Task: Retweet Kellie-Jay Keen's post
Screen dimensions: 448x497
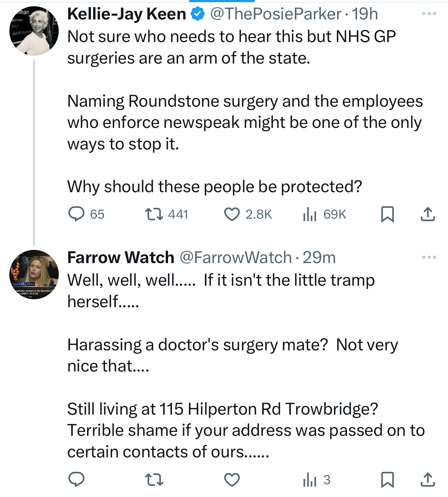Action: click(x=154, y=214)
